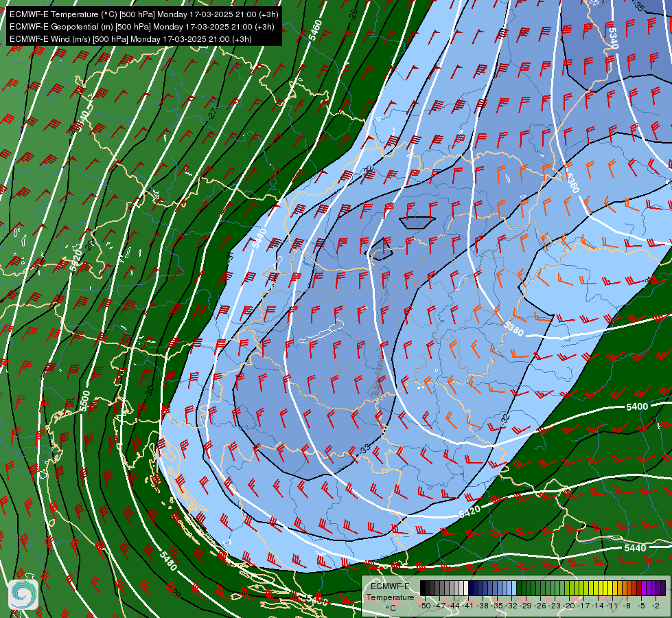Click the 5440 label above the legend
The width and height of the screenshot is (672, 618).
click(635, 548)
